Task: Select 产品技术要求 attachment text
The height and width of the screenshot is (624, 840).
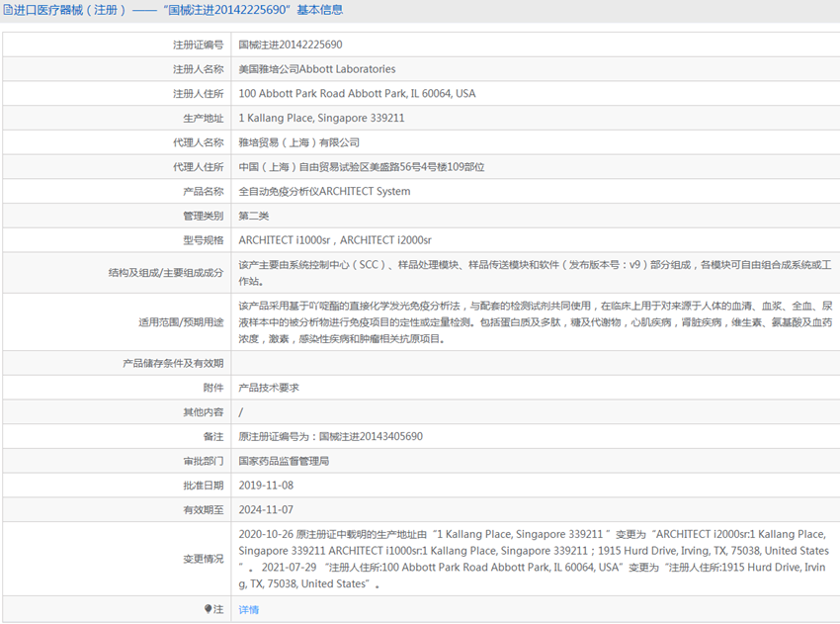Action: tap(269, 388)
